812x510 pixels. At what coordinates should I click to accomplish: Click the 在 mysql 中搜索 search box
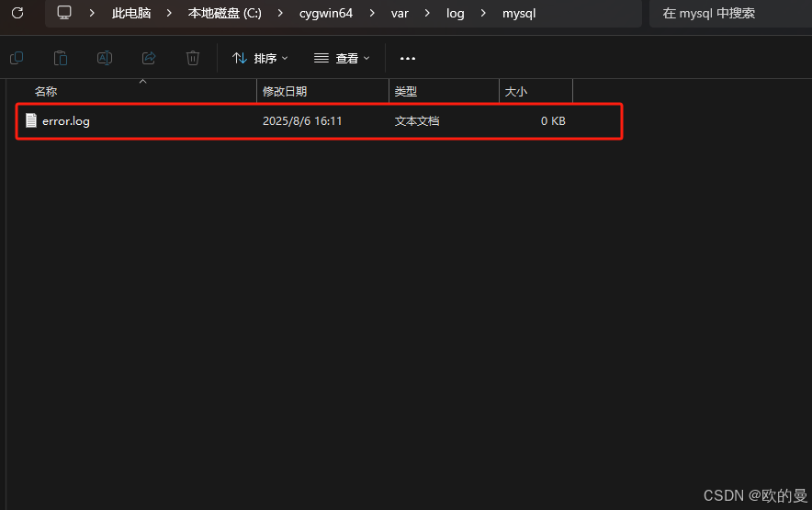730,14
